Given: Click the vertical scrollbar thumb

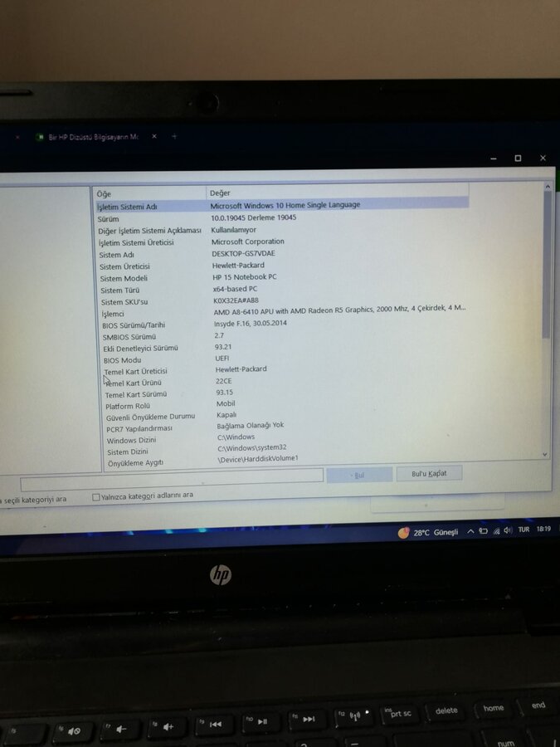Looking at the screenshot, I should click(x=547, y=265).
